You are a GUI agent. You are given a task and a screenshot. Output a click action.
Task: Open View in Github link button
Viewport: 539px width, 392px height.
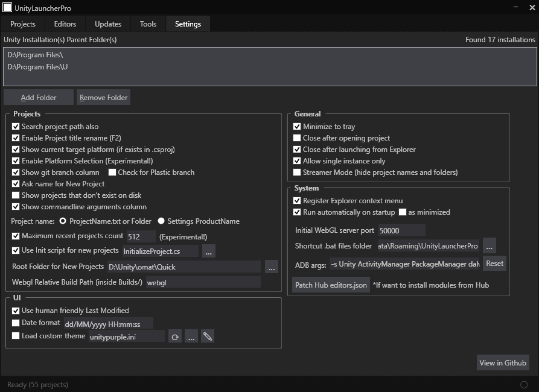(x=503, y=363)
